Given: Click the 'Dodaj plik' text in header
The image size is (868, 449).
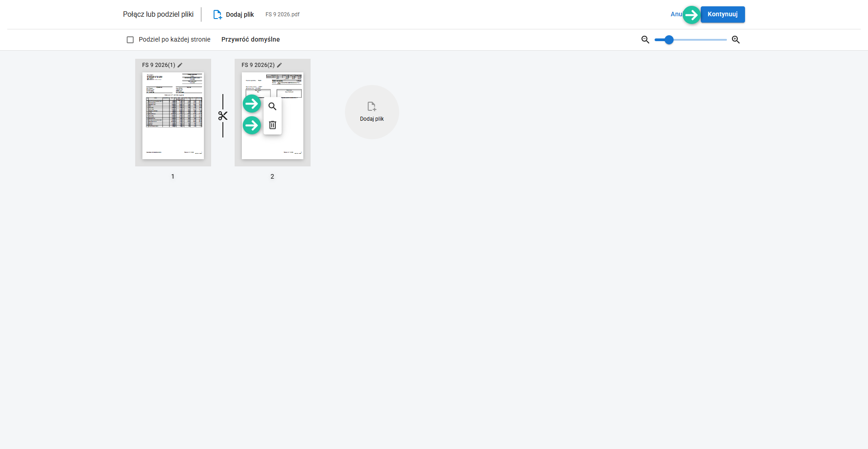Looking at the screenshot, I should coord(240,14).
